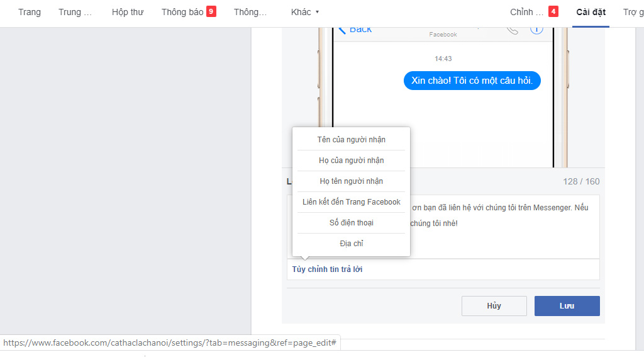Viewport: 644px width, 357px height.
Task: Click the phone call icon in preview
Action: pos(512,30)
